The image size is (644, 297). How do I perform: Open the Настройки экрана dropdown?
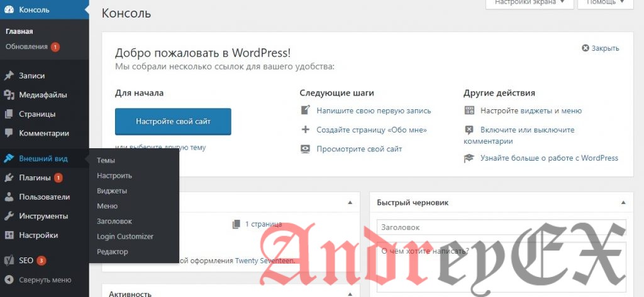point(530,3)
